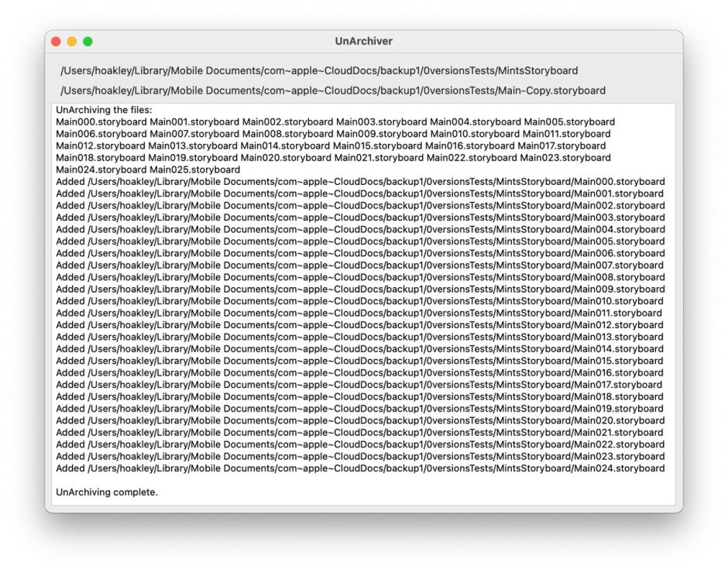
Task: Click the "UnArchiving the files:" log line
Action: click(x=104, y=110)
